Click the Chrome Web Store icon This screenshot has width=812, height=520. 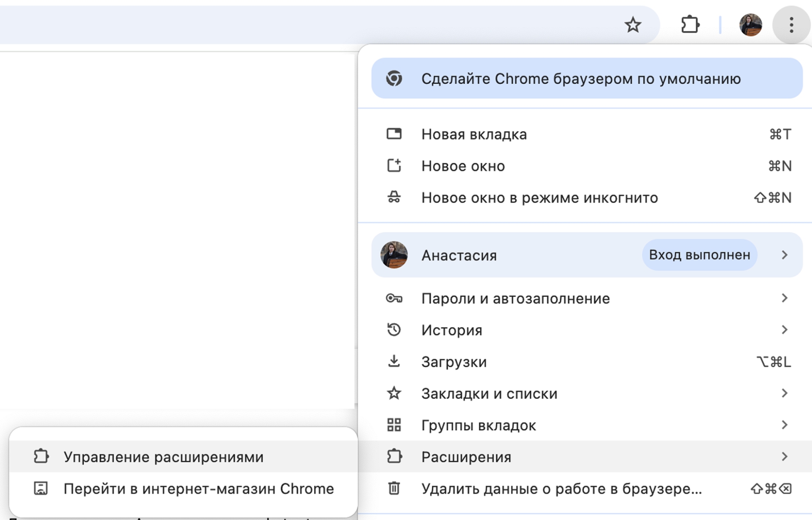pyautogui.click(x=41, y=488)
